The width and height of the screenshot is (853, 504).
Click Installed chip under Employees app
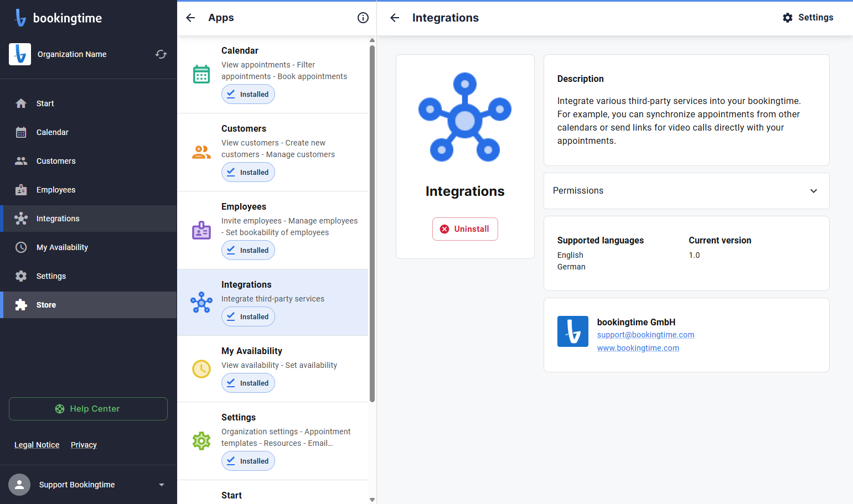click(248, 250)
